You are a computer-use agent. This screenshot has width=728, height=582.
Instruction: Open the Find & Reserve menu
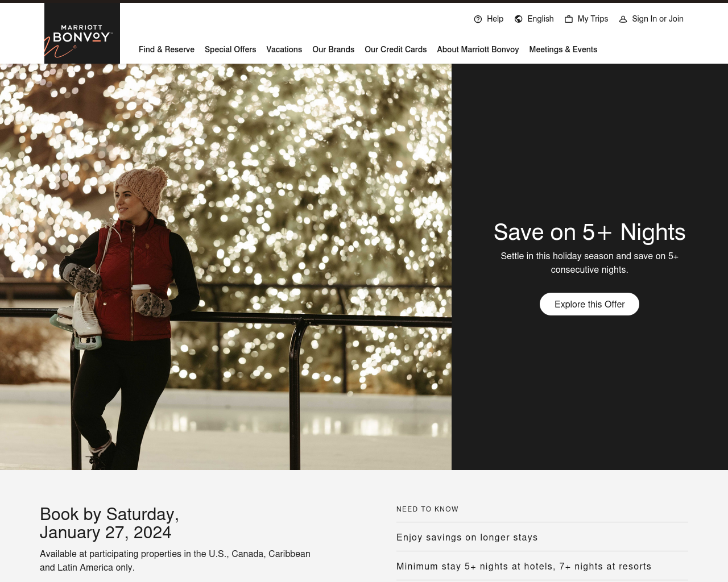click(167, 49)
